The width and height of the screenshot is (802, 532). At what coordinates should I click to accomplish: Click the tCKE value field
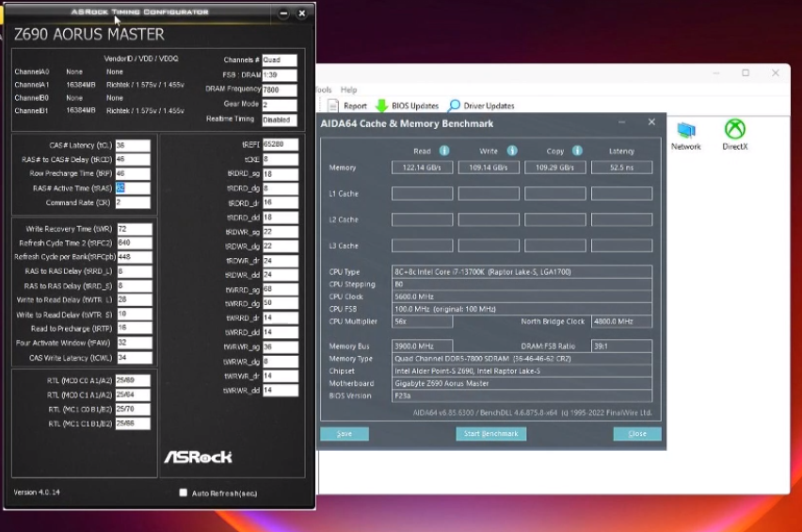pos(281,159)
